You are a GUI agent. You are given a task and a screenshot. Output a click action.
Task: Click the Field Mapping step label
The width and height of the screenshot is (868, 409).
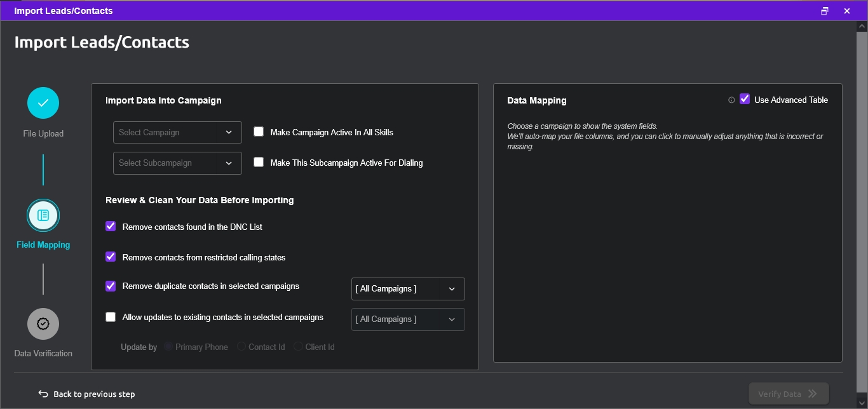(x=43, y=245)
